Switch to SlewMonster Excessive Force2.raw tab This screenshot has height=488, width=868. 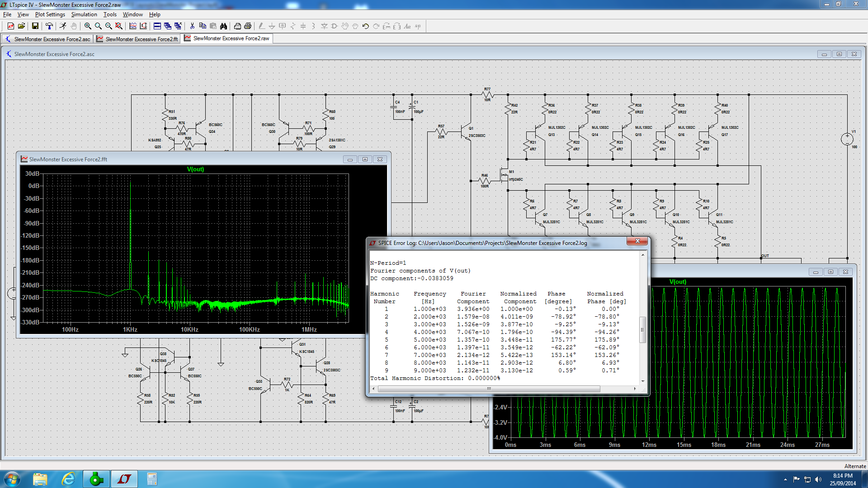pos(227,38)
